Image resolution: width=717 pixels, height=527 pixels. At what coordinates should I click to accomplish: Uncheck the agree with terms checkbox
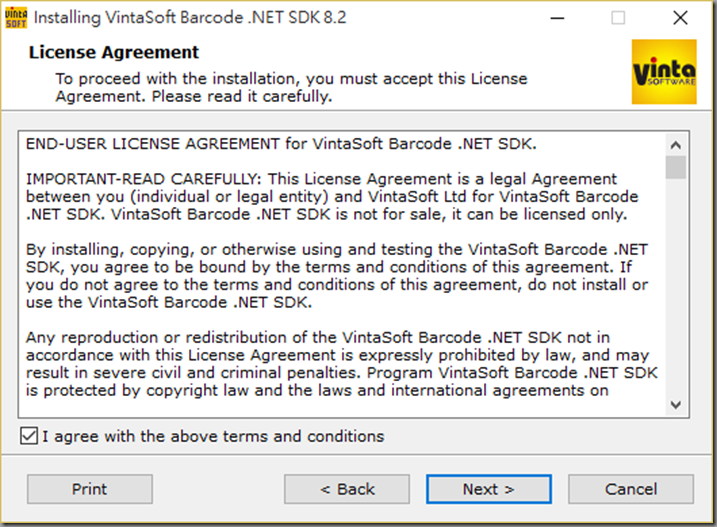click(29, 436)
